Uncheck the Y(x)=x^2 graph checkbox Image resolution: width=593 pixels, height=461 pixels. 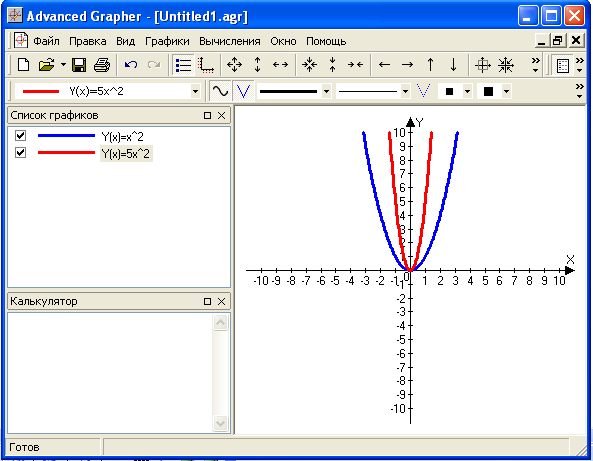tap(20, 135)
